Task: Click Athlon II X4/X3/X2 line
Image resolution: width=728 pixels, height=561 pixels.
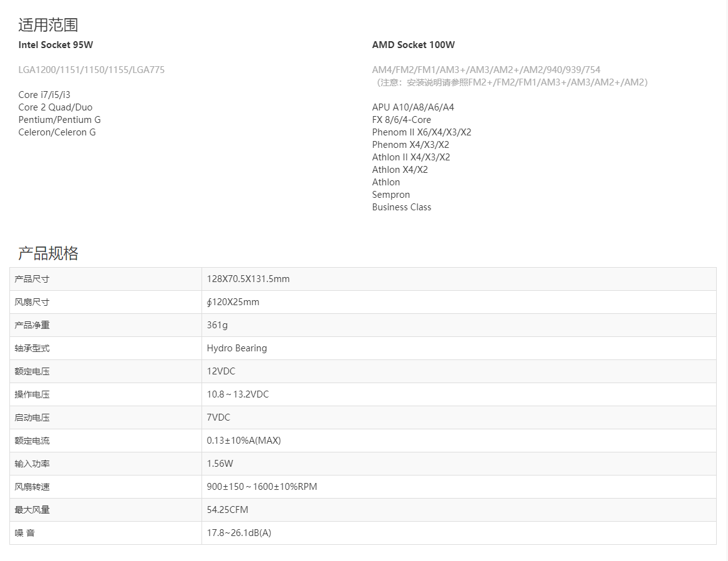Action: pyautogui.click(x=411, y=157)
